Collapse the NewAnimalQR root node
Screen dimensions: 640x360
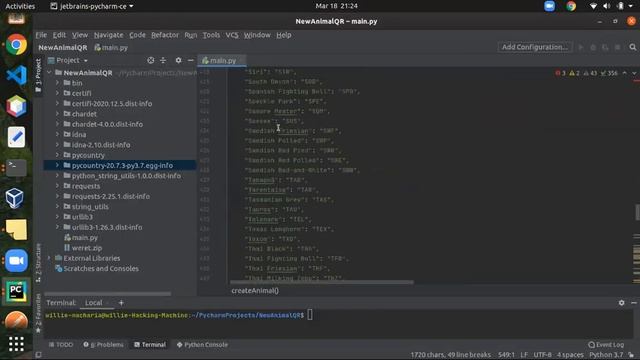49,73
